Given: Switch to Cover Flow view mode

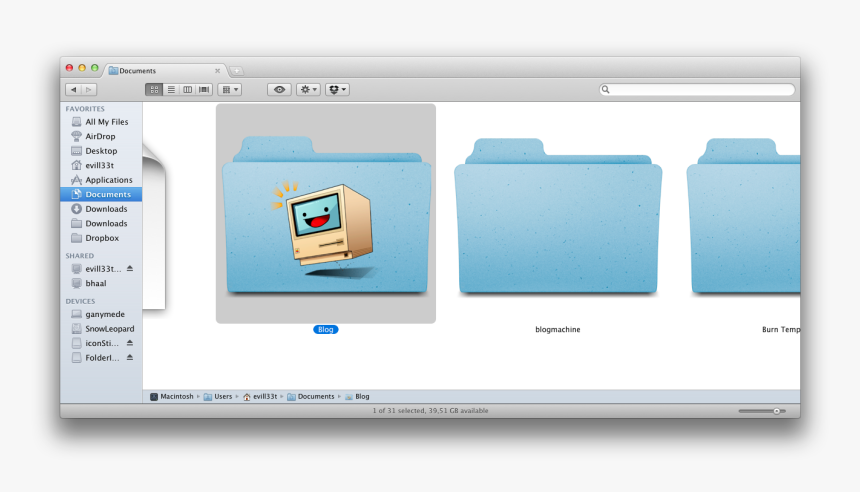Looking at the screenshot, I should 204,89.
